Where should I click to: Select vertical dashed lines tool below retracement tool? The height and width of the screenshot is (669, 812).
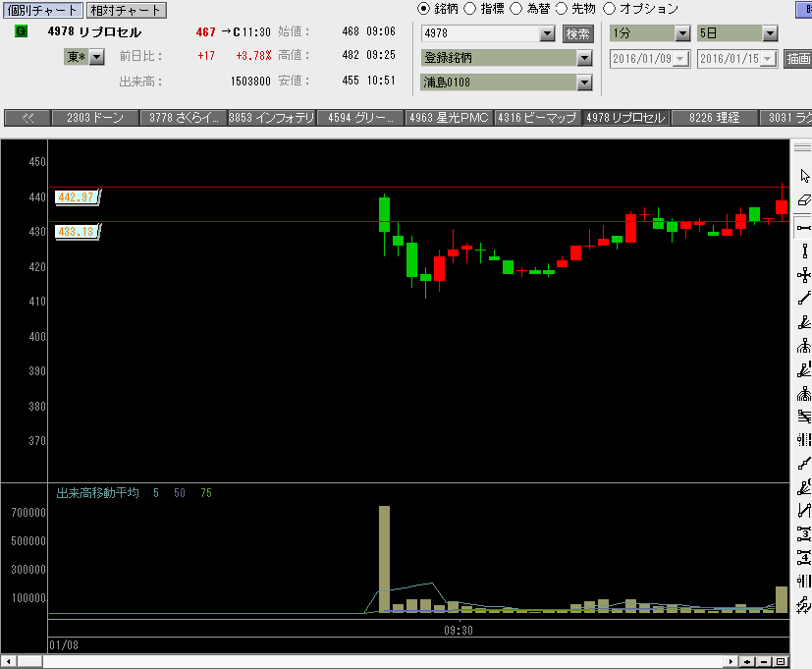[804, 440]
